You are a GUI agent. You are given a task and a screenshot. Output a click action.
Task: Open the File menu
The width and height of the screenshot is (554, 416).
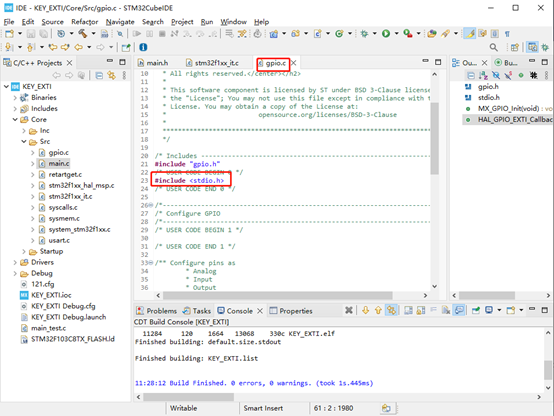pos(9,22)
